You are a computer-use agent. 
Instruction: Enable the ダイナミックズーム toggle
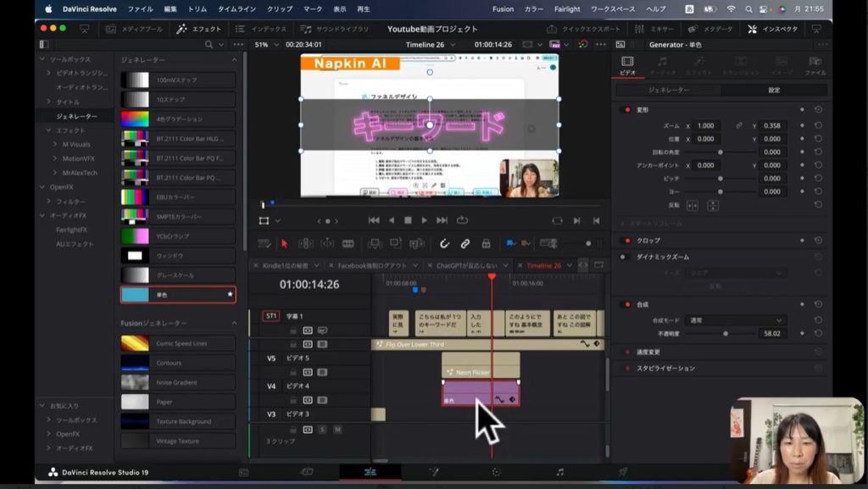tap(623, 257)
